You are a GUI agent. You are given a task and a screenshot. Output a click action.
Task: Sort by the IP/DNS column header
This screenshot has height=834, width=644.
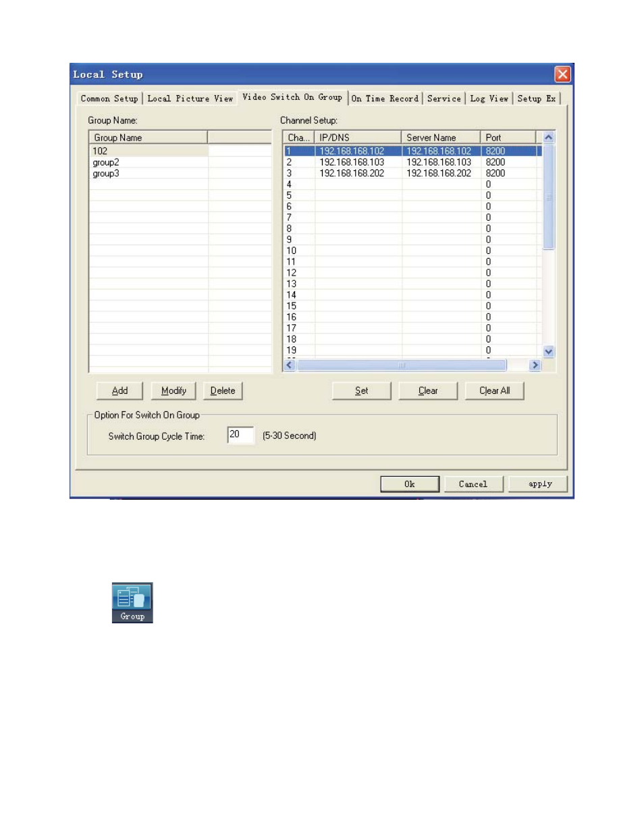[x=358, y=138]
